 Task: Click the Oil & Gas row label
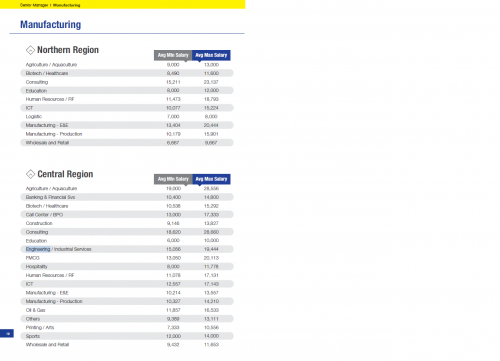pyautogui.click(x=35, y=310)
